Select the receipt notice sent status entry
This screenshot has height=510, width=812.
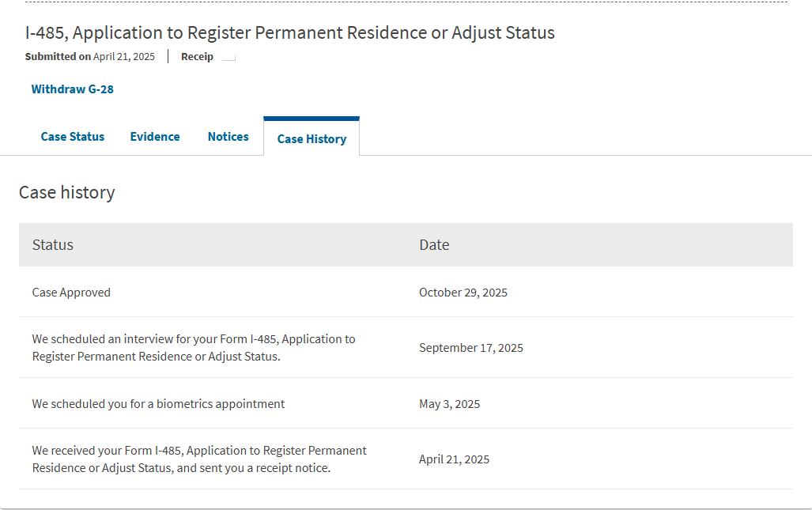pyautogui.click(x=199, y=459)
